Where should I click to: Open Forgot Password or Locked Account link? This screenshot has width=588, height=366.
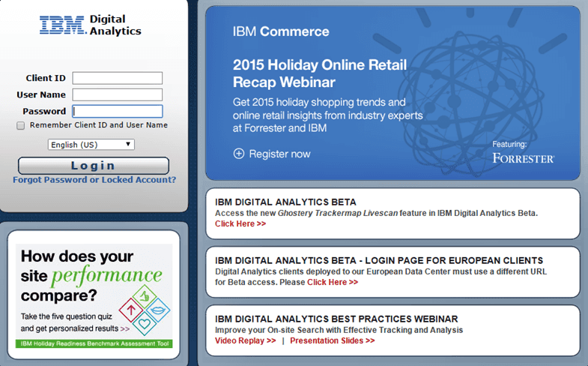point(94,180)
